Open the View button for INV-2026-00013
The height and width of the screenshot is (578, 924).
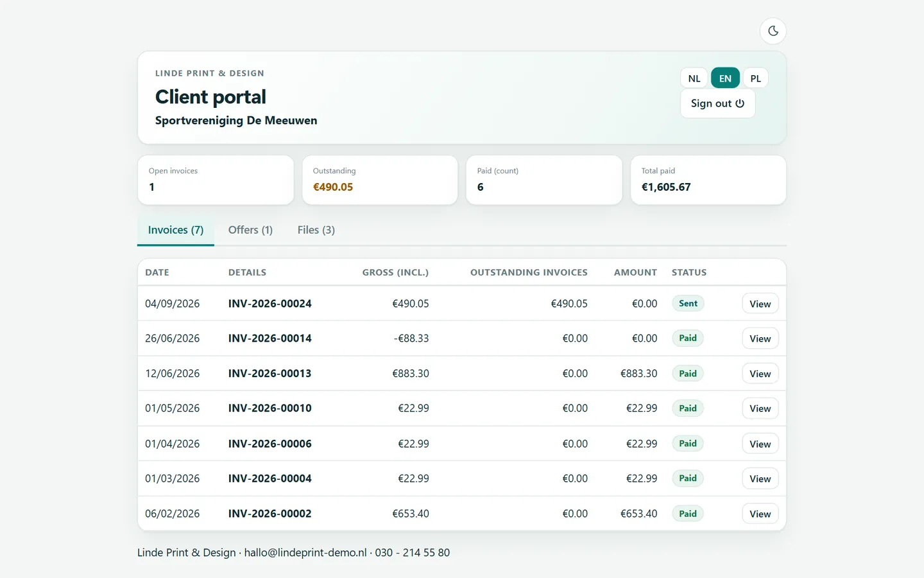tap(760, 374)
